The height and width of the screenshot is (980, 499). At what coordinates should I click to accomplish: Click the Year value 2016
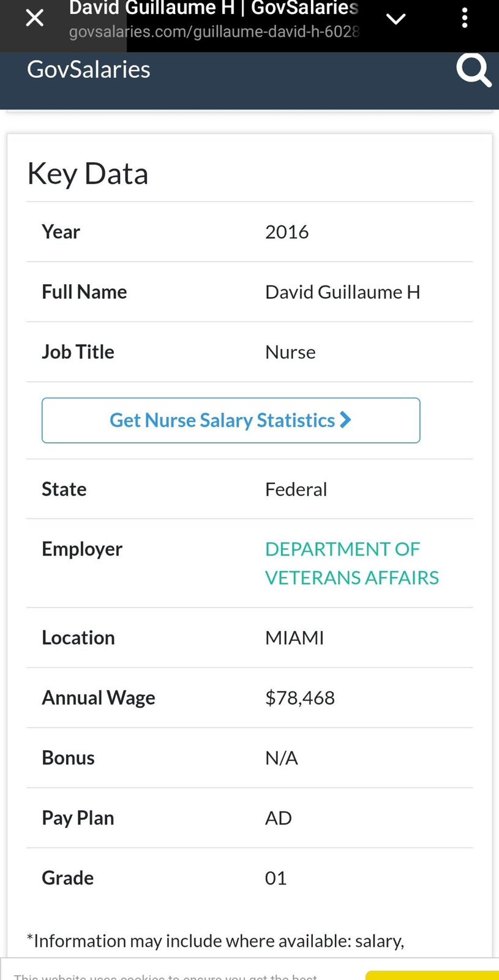pos(287,232)
